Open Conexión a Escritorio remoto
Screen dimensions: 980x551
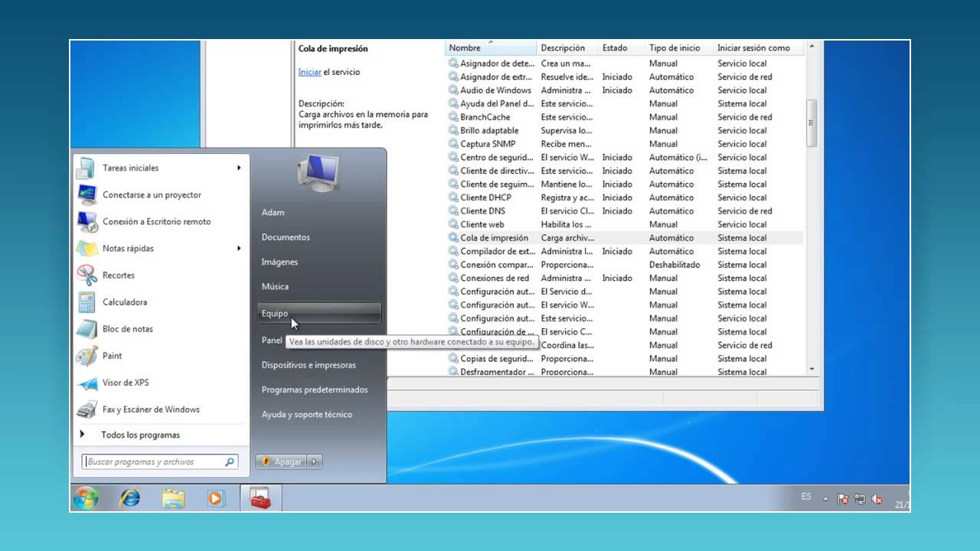coord(156,222)
